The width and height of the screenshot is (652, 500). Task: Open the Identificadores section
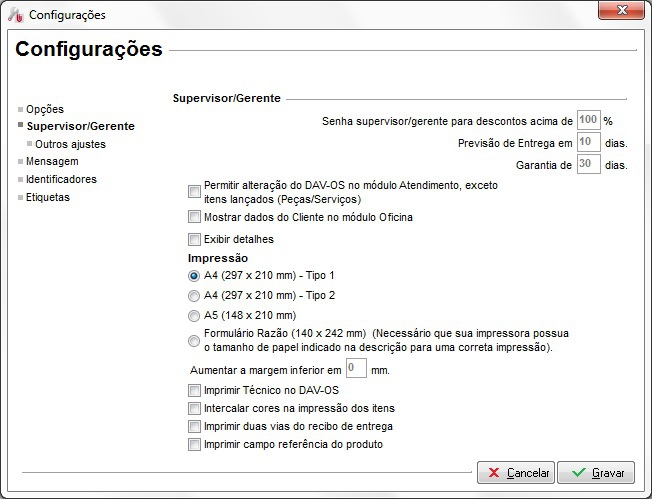click(61, 179)
